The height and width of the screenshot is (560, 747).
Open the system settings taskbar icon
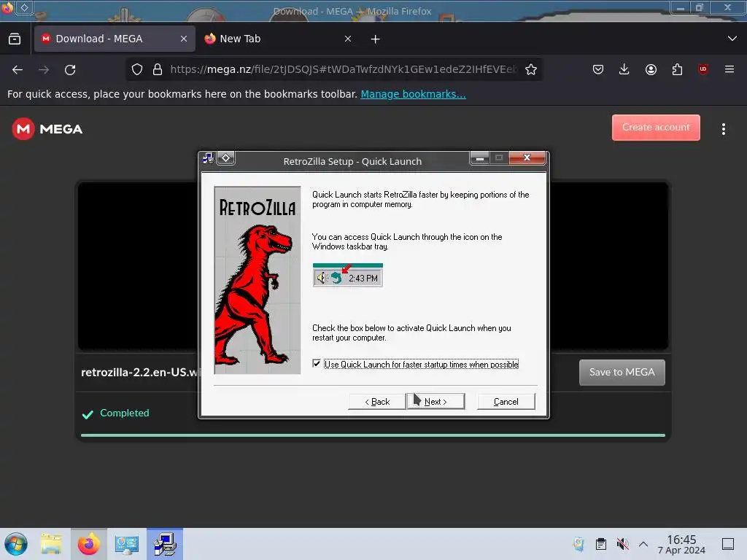pyautogui.click(x=126, y=544)
